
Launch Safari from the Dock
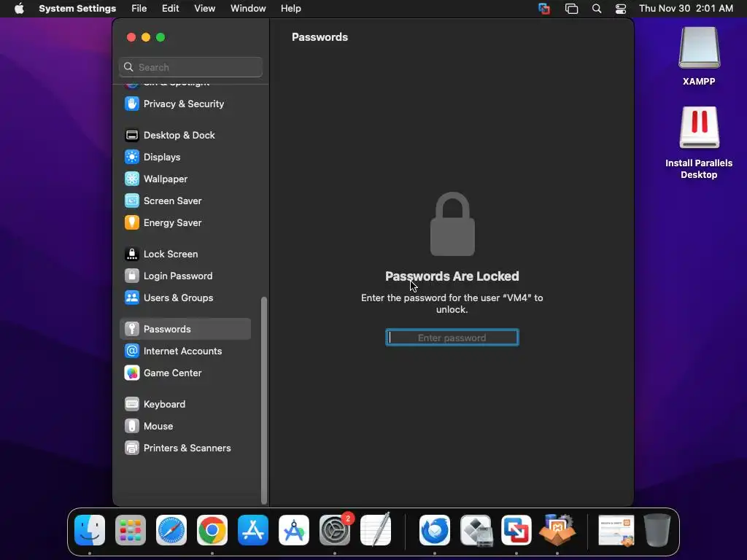coord(171,530)
